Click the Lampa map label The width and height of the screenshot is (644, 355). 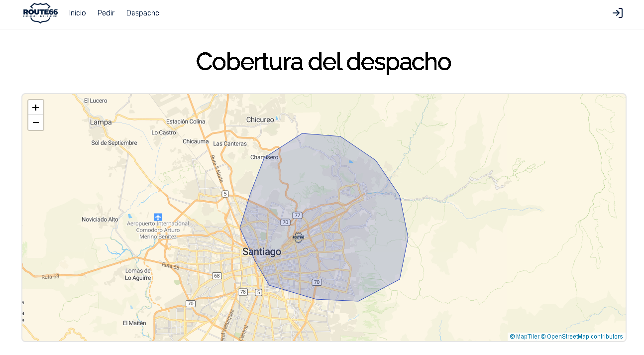[101, 122]
